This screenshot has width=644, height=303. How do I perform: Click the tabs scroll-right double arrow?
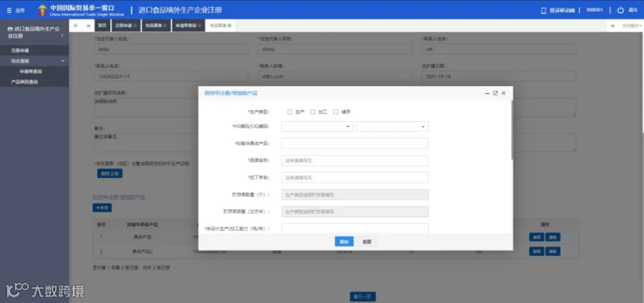click(x=613, y=26)
